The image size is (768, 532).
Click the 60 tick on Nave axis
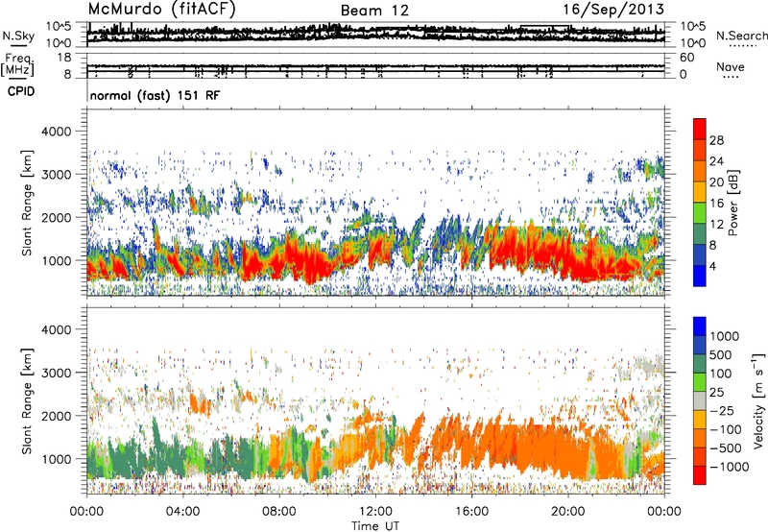coord(686,58)
